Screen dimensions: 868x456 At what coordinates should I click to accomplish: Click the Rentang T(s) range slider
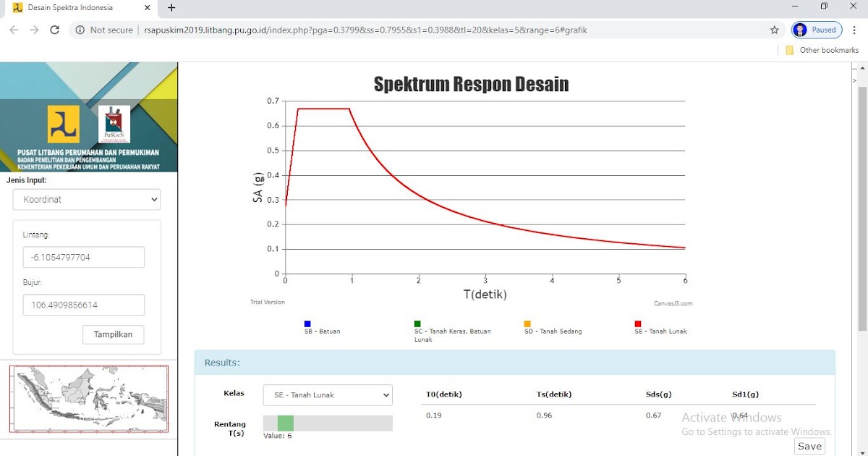pyautogui.click(x=328, y=423)
